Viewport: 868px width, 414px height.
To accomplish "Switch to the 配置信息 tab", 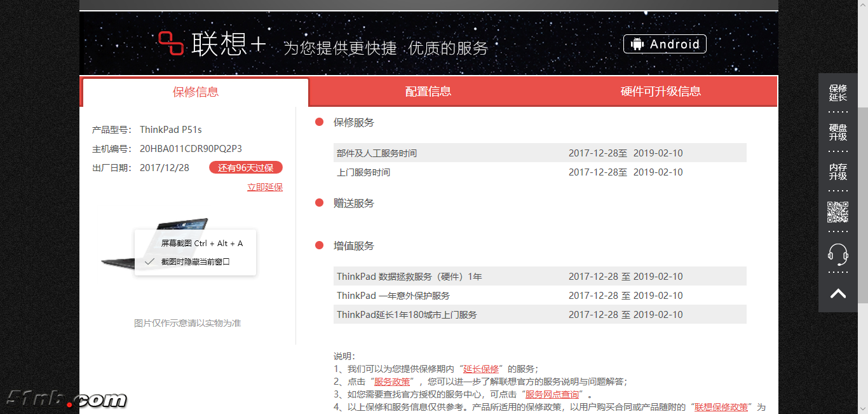I will 428,92.
